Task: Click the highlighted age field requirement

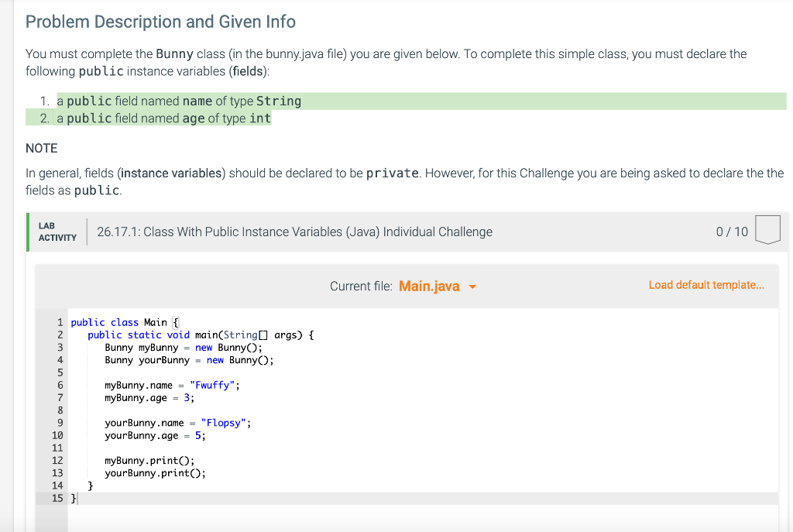Action: coord(163,118)
